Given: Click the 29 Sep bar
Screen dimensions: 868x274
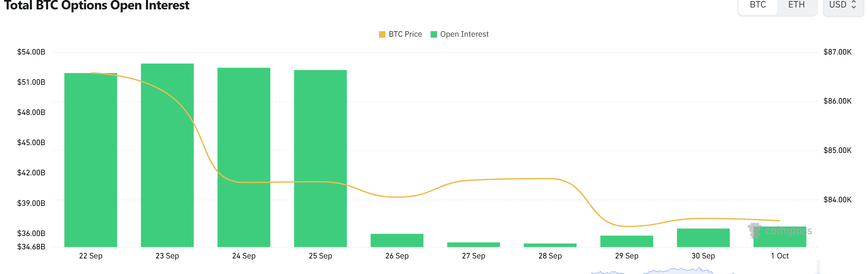Looking at the screenshot, I should (626, 241).
